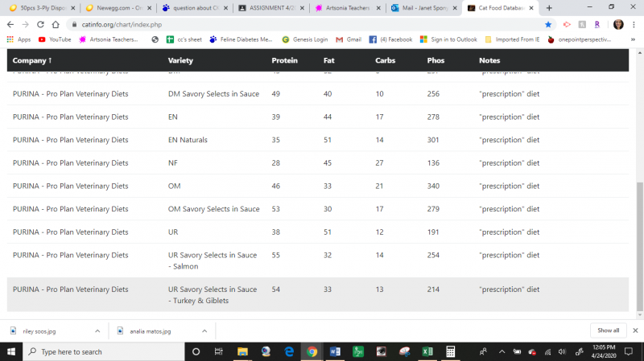The width and height of the screenshot is (644, 361).
Task: Bookmark this page with the star icon
Action: [x=548, y=24]
